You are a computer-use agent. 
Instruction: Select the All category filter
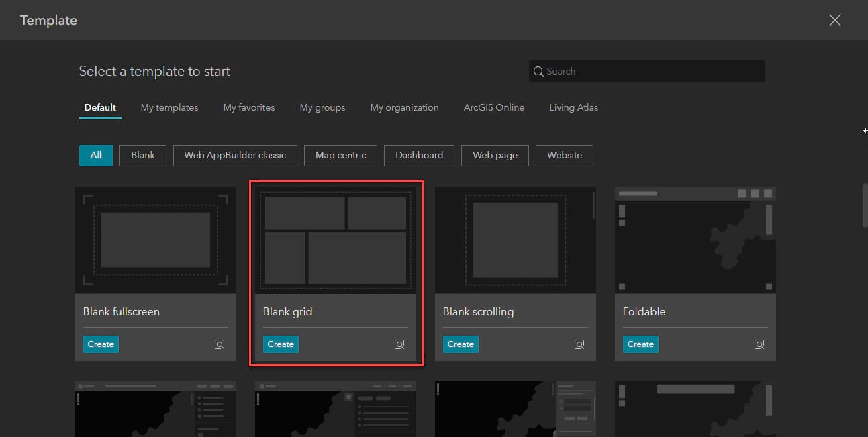click(x=95, y=155)
